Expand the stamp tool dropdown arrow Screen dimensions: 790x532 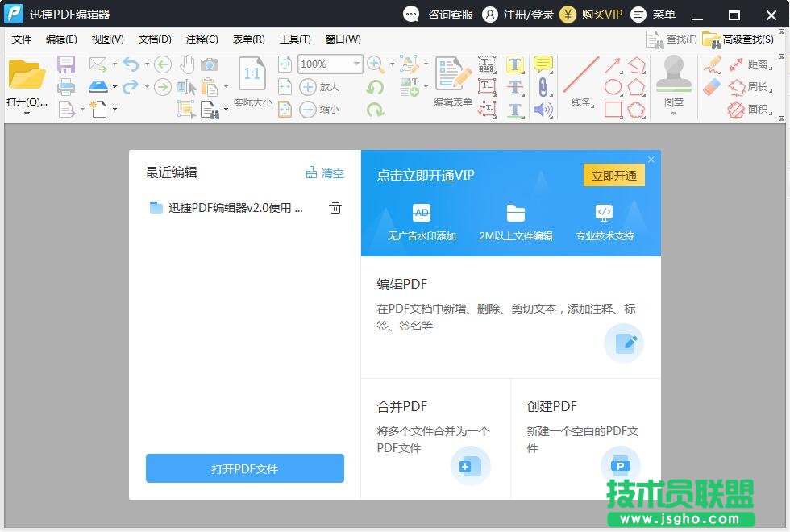click(x=672, y=111)
